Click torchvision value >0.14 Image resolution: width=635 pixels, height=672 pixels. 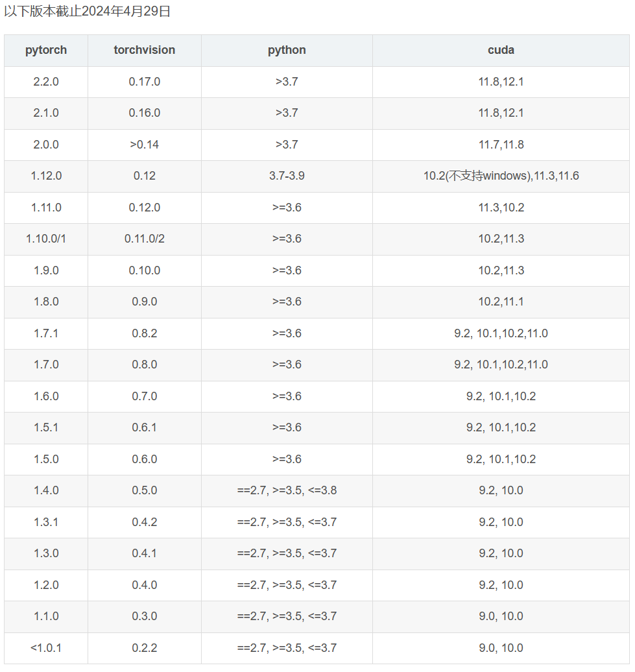[145, 145]
